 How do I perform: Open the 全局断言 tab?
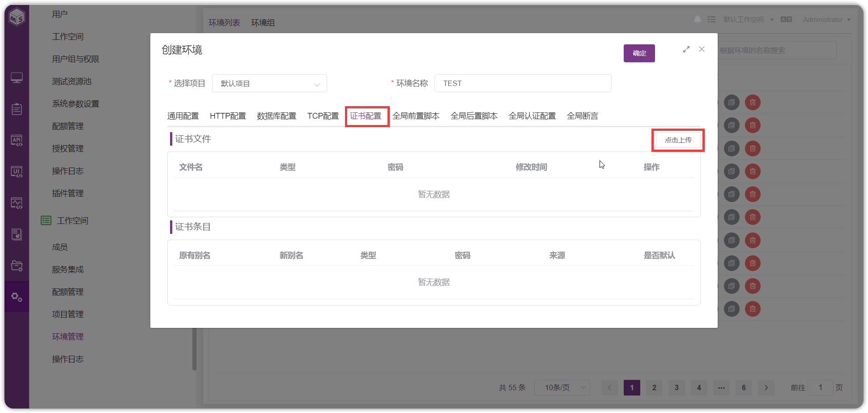pos(583,116)
